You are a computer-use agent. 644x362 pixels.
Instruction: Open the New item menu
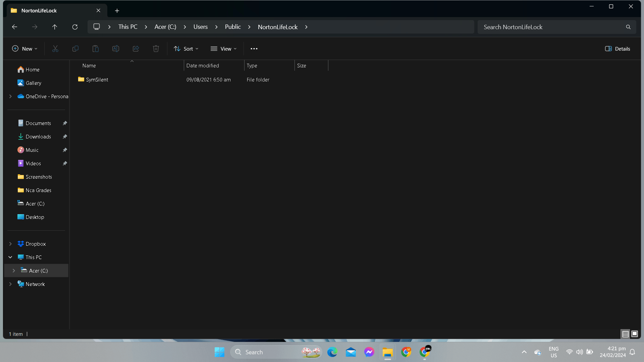(x=24, y=49)
